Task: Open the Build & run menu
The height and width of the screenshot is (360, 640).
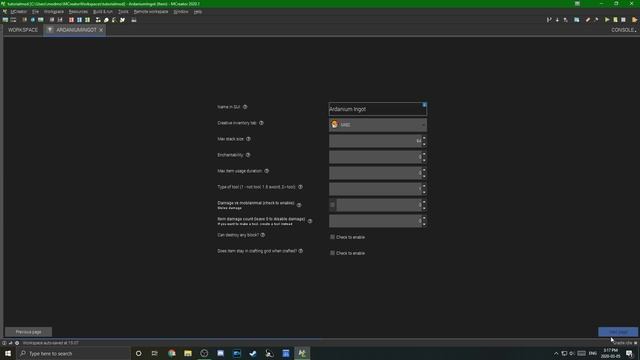Action: pos(103,12)
